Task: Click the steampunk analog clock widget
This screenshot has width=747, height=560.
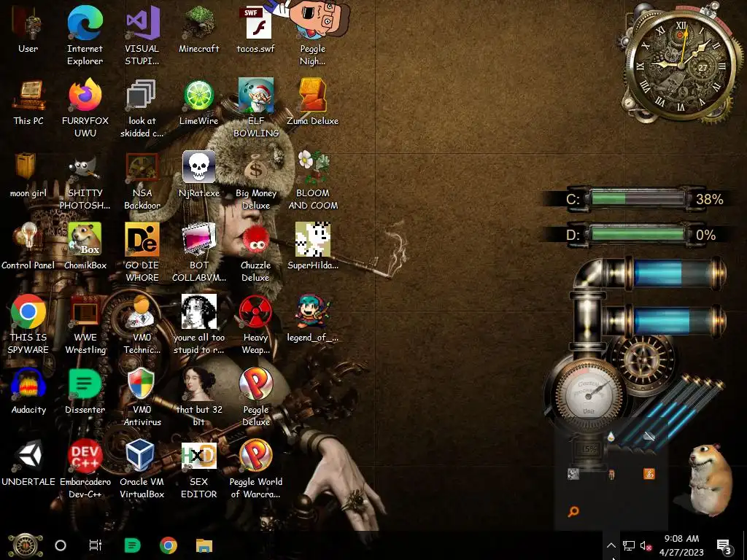Action: [x=681, y=64]
